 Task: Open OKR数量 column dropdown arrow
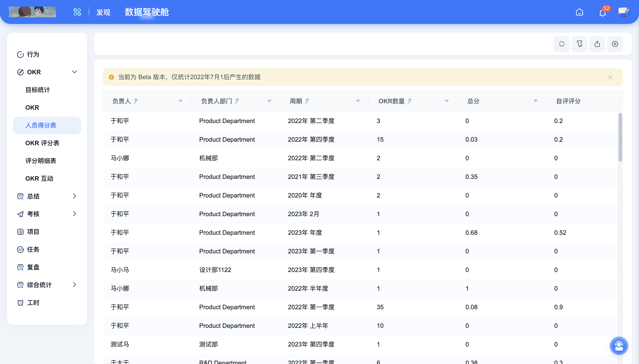click(447, 101)
